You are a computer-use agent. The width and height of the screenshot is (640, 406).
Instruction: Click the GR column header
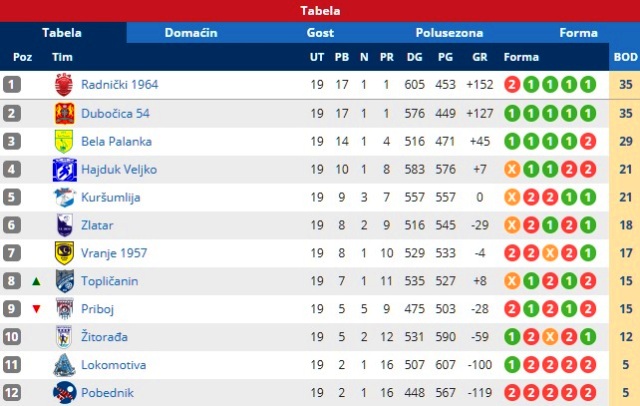click(480, 57)
